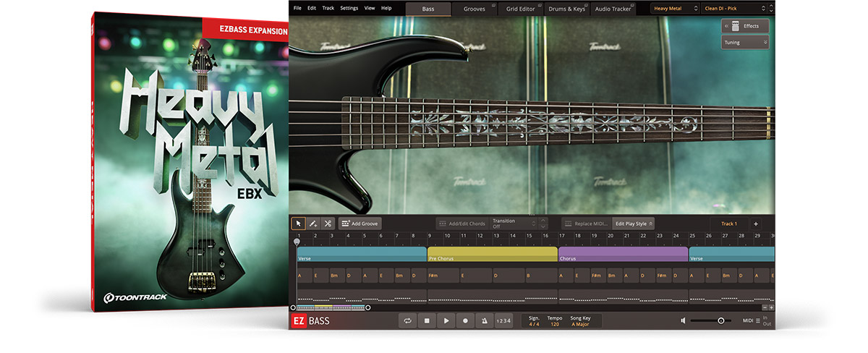
Task: Detach the Grid Editor pop-out icon
Action: [540, 5]
